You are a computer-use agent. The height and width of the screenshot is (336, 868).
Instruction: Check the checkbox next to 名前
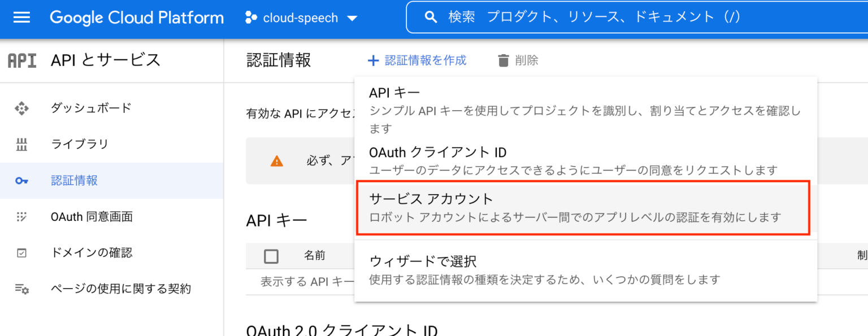coord(271,256)
